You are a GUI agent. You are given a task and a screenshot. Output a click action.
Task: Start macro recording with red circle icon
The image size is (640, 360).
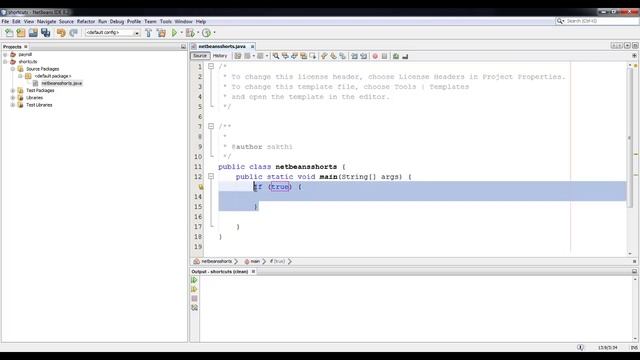pyautogui.click(x=375, y=56)
